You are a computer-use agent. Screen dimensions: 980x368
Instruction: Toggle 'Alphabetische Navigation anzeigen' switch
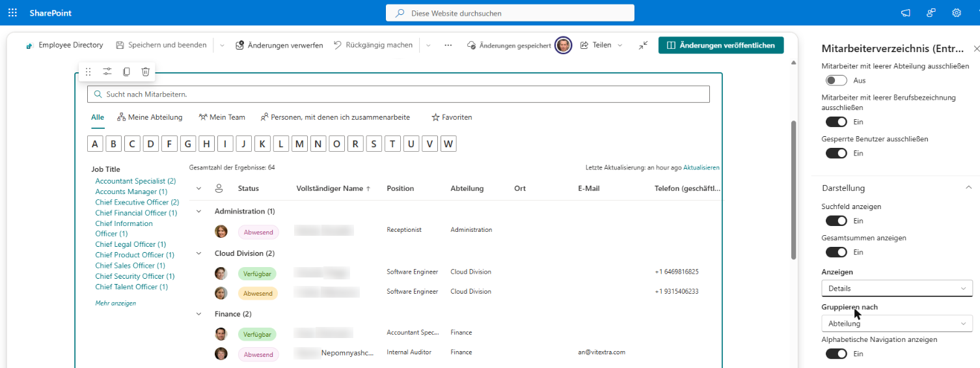(x=836, y=354)
